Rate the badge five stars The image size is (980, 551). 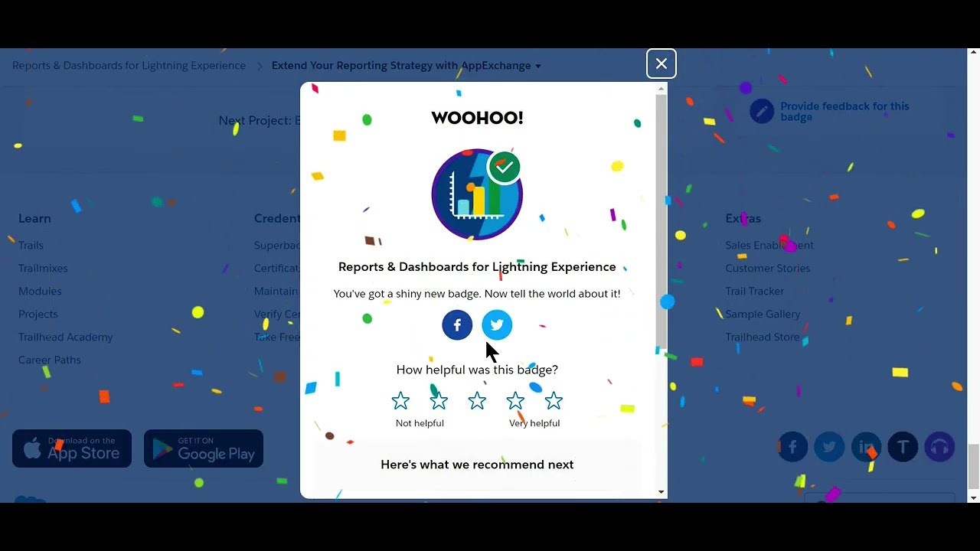(x=554, y=400)
